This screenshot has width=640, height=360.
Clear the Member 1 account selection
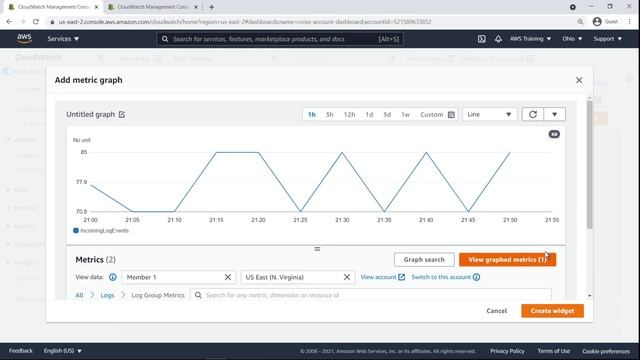click(x=228, y=277)
